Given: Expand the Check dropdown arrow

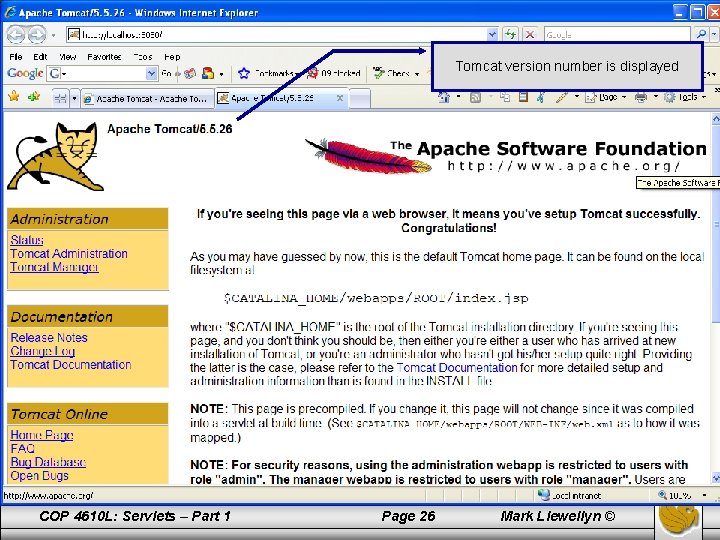Looking at the screenshot, I should click(417, 74).
